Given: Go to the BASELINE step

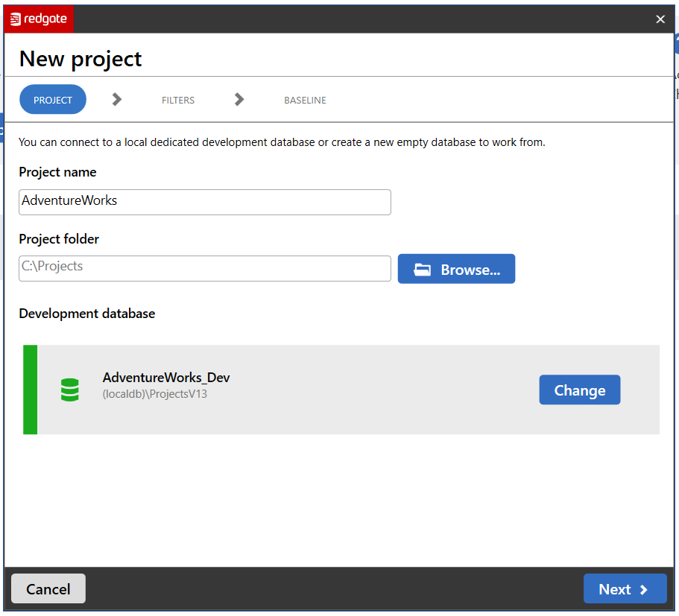Looking at the screenshot, I should 305,100.
